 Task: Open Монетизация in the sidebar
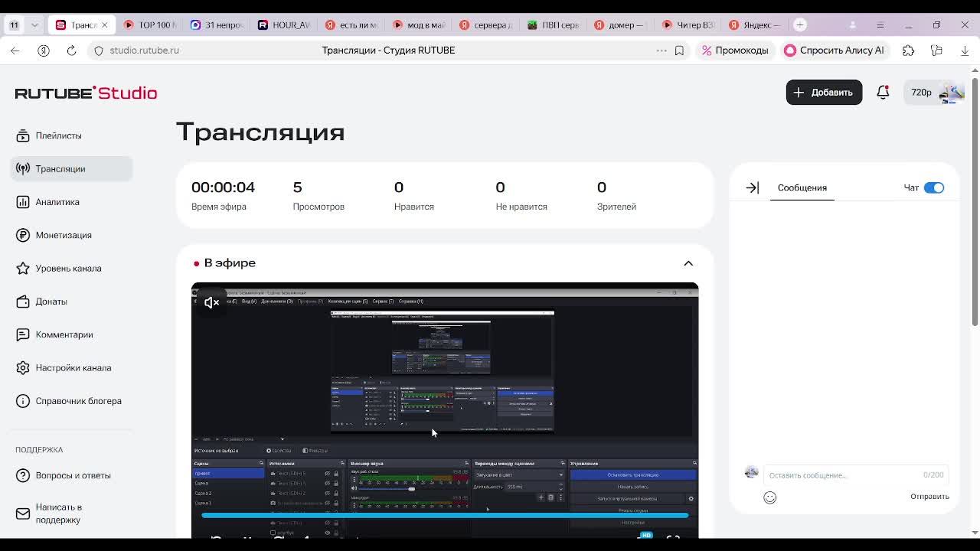(x=54, y=235)
